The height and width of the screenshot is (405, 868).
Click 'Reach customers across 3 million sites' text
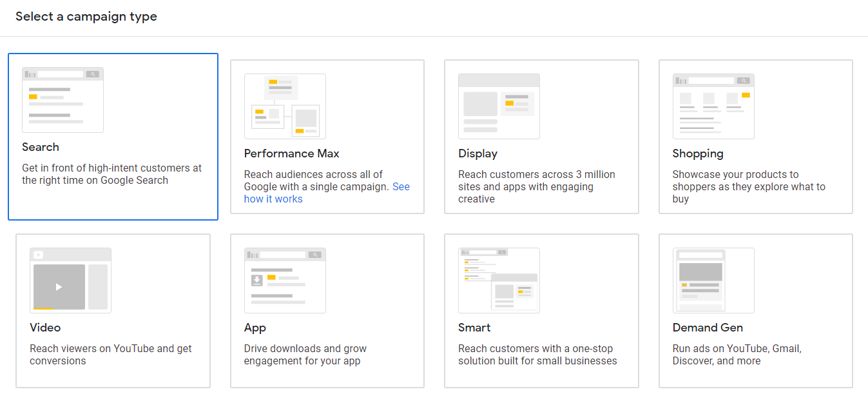pos(536,186)
